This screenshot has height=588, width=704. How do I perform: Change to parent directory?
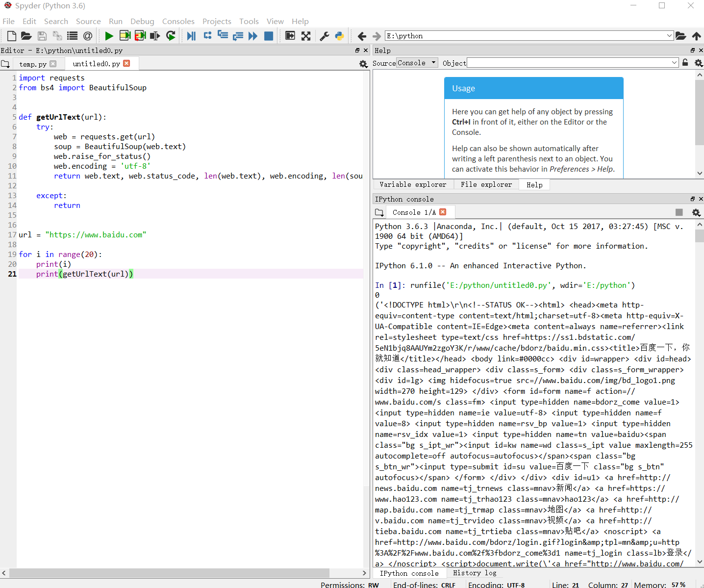click(x=696, y=36)
